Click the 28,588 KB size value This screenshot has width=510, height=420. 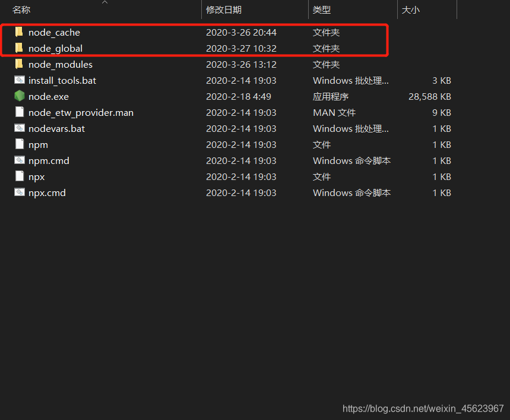[430, 97]
